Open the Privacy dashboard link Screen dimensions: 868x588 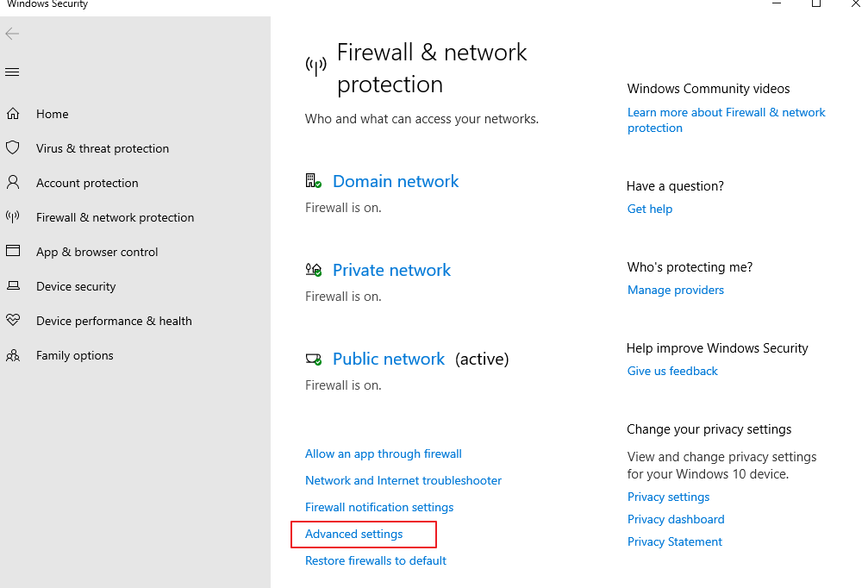pyautogui.click(x=676, y=520)
